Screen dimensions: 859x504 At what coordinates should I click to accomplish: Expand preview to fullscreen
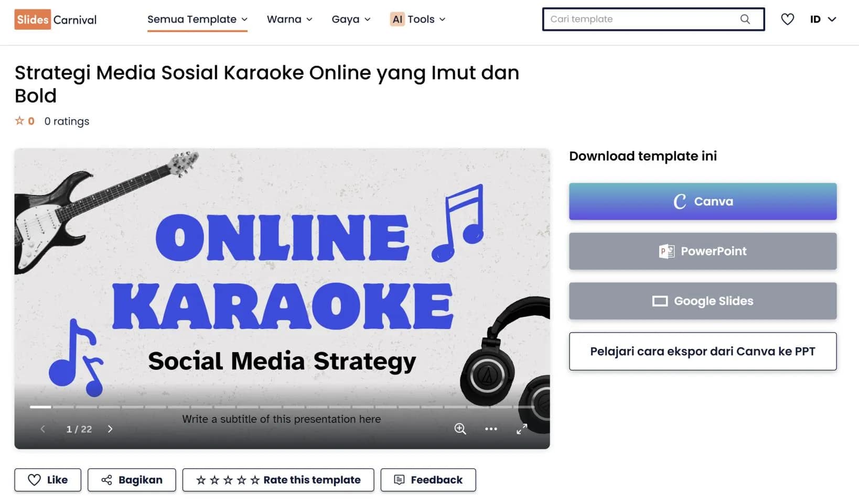pyautogui.click(x=521, y=429)
